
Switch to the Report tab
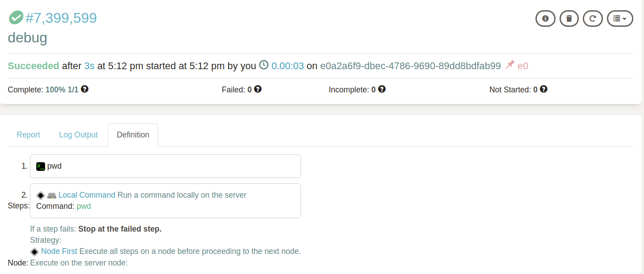(x=28, y=134)
